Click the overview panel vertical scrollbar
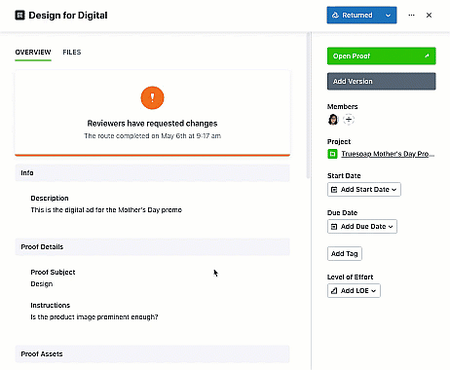 click(x=309, y=105)
